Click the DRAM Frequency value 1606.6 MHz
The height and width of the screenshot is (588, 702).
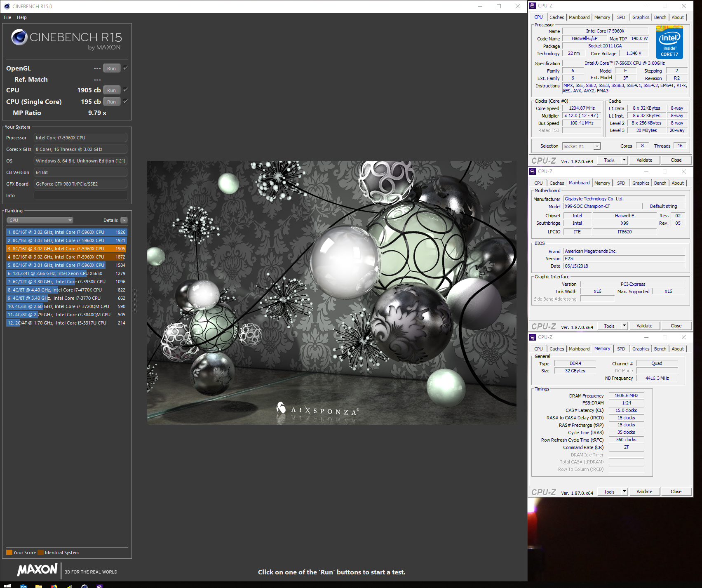(626, 395)
